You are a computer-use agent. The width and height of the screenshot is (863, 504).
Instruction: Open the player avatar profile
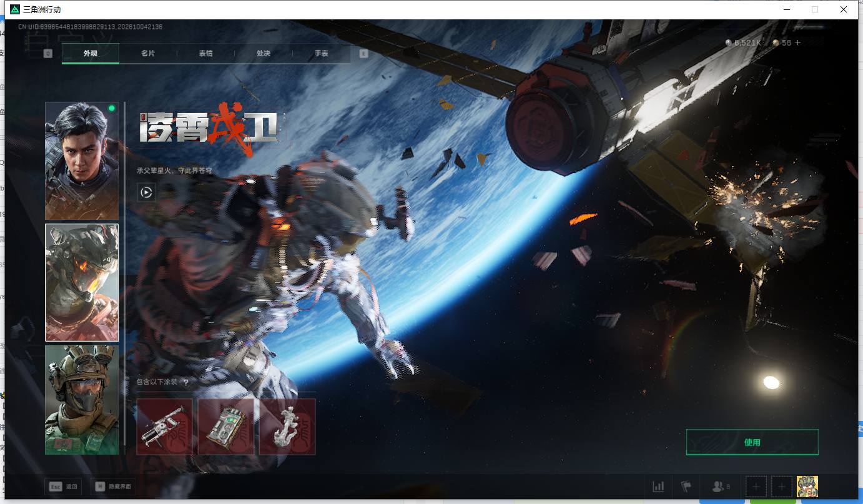tap(807, 487)
